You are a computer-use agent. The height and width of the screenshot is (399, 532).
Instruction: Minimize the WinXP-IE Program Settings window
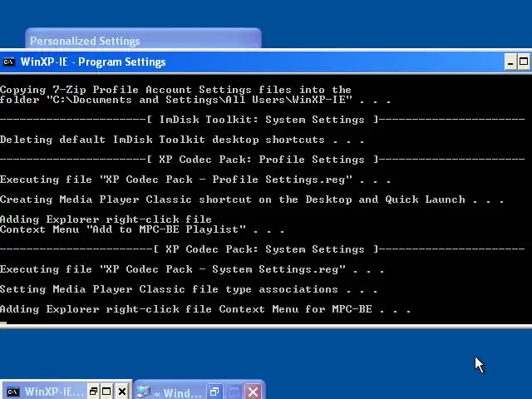click(510, 62)
